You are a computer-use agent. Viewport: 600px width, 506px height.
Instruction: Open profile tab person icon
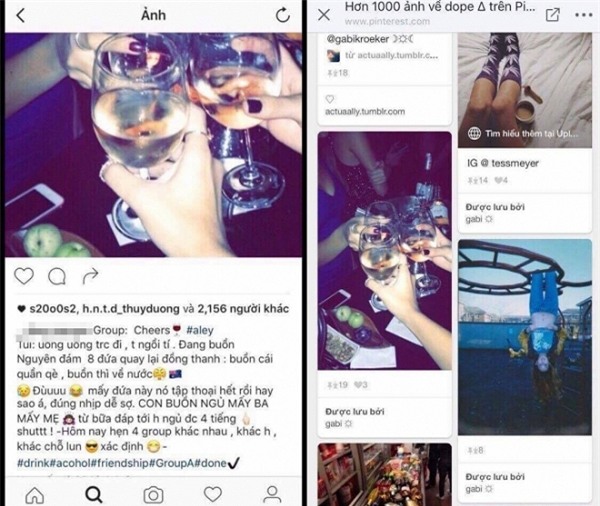pyautogui.click(x=272, y=495)
